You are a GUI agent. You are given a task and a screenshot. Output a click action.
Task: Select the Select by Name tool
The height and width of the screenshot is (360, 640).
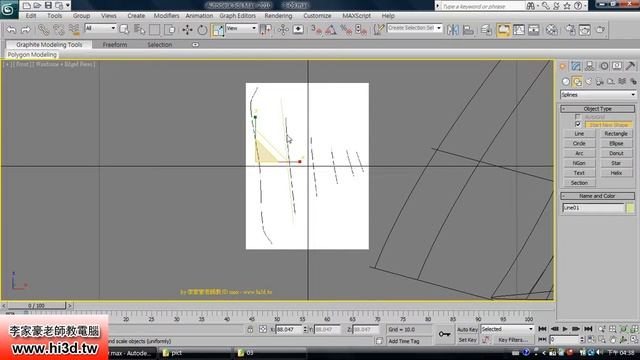139,29
